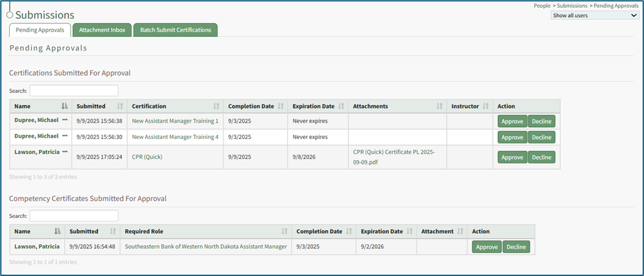
Task: Sort certifications by Name column icon
Action: pos(64,106)
